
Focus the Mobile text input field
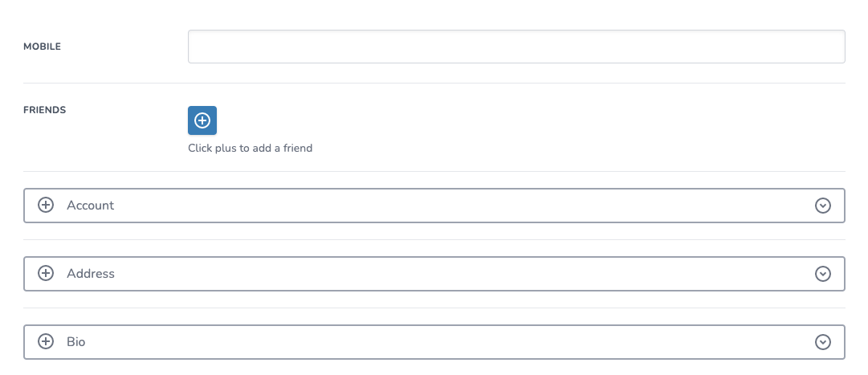(x=516, y=47)
